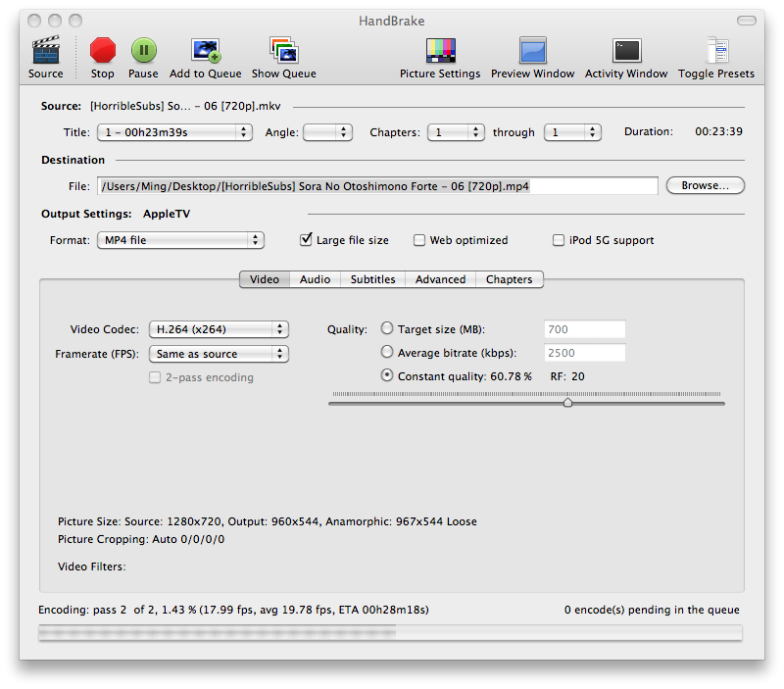Click the Average bitrate 2500 field
The height and width of the screenshot is (689, 784).
[584, 353]
